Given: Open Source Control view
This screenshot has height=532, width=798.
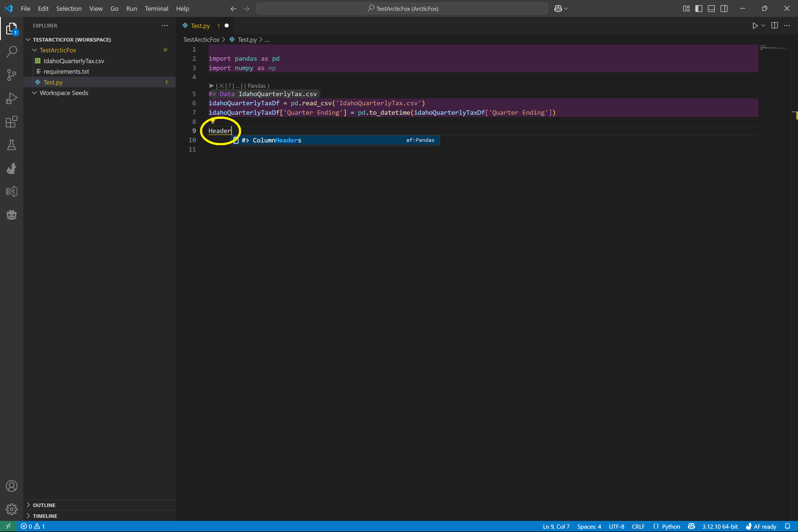Looking at the screenshot, I should coord(12,75).
